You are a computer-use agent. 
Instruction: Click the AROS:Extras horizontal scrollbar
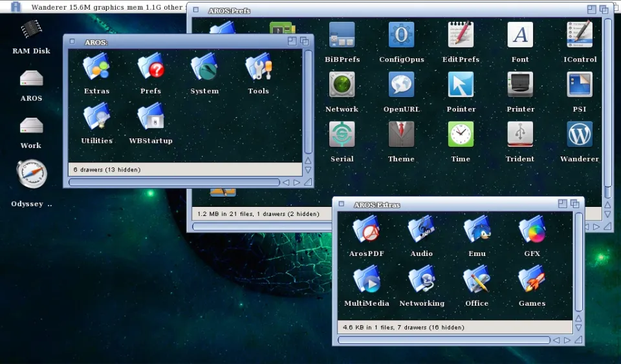coord(444,340)
